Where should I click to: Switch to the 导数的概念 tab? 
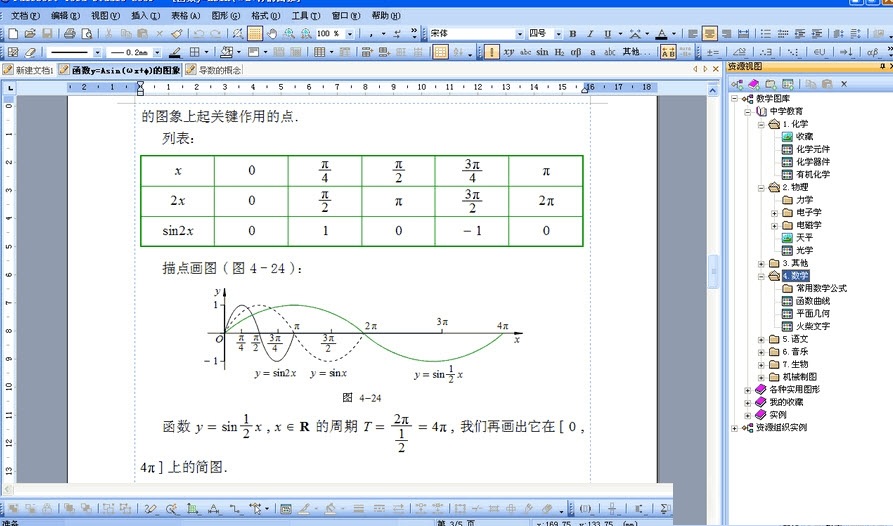pos(214,70)
